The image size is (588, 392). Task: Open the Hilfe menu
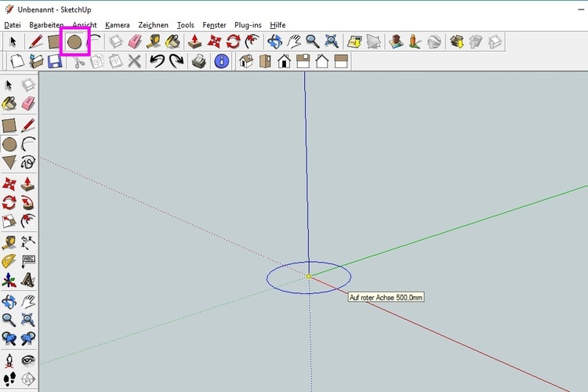click(278, 25)
